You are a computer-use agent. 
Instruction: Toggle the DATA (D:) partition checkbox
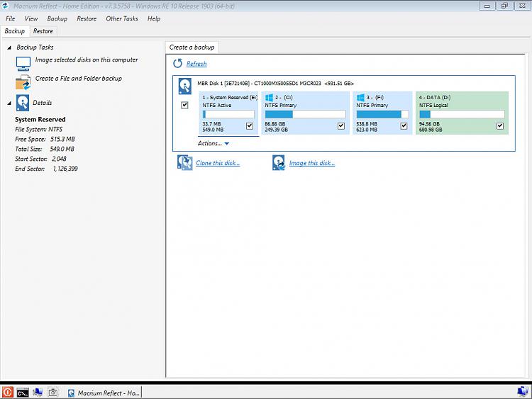[500, 126]
